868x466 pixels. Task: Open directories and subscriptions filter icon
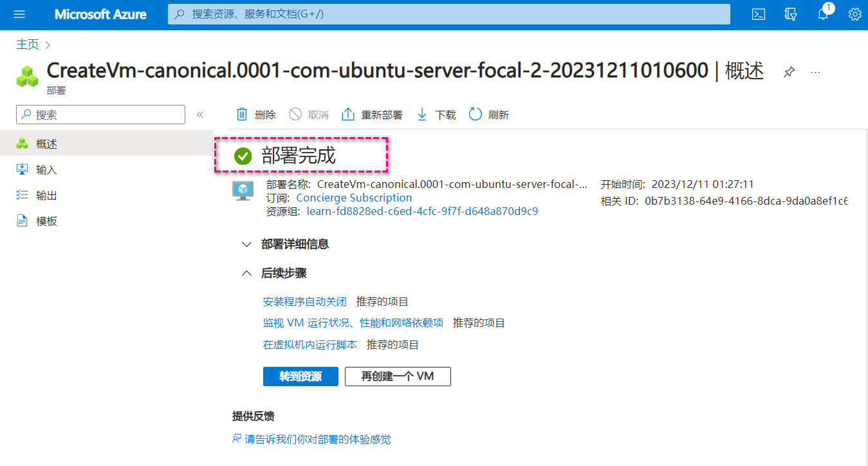click(x=791, y=14)
